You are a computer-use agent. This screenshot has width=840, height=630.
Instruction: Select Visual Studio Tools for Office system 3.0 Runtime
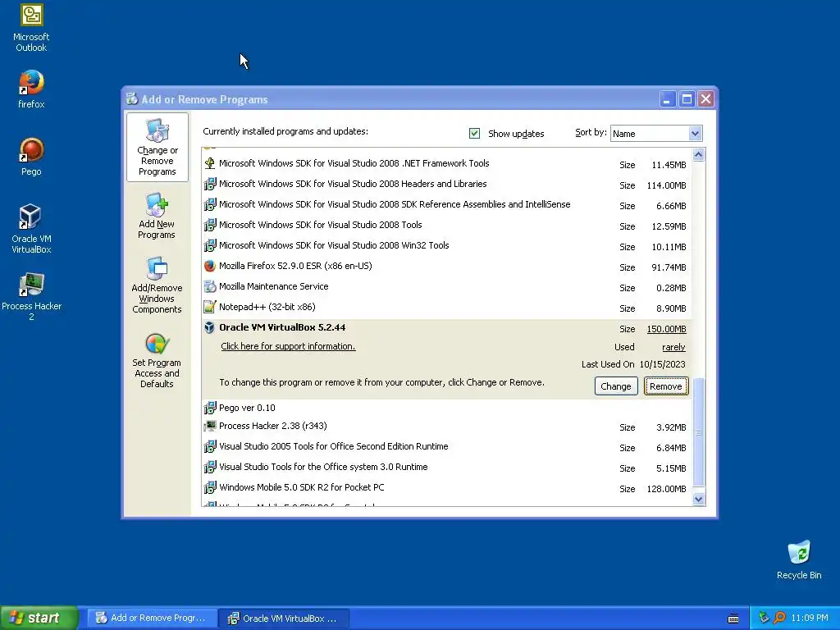click(323, 467)
